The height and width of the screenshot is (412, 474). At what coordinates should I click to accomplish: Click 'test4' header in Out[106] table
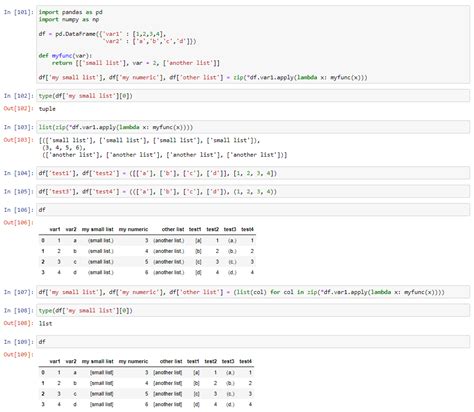[x=248, y=229]
